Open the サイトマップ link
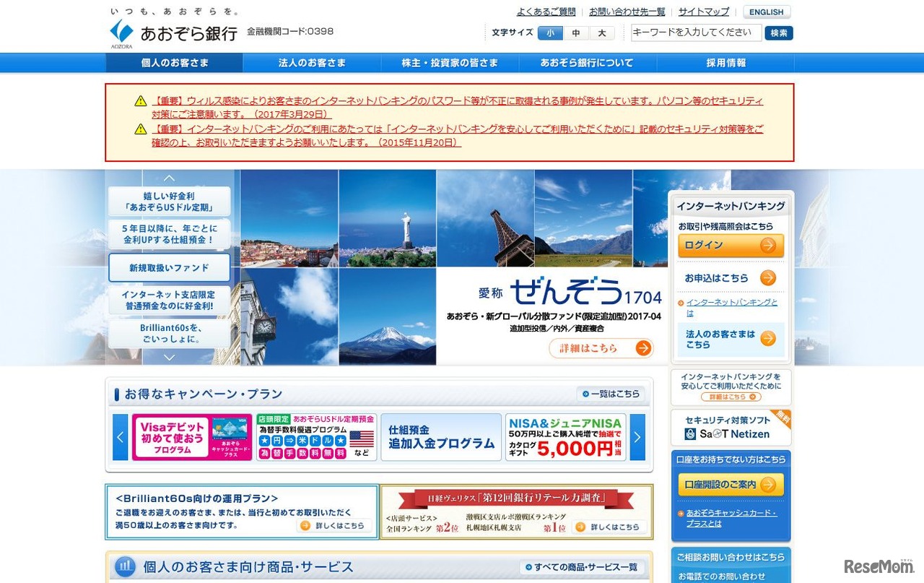Viewport: 924px width, 583px height. click(704, 12)
